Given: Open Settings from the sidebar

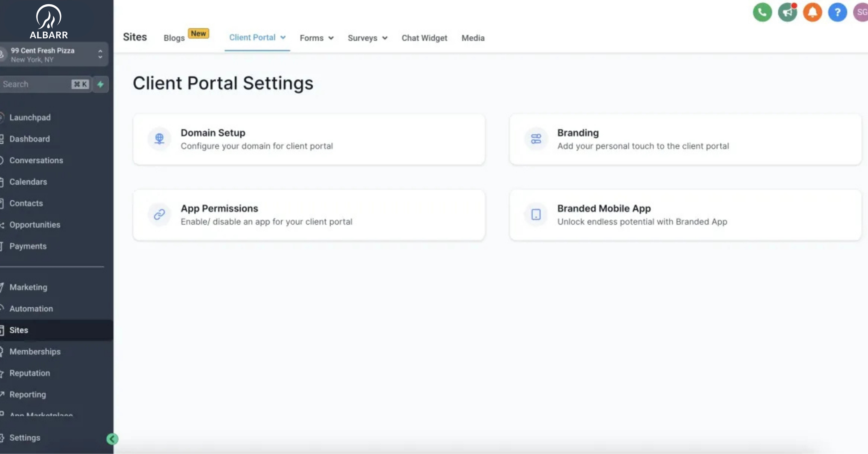Looking at the screenshot, I should point(25,438).
